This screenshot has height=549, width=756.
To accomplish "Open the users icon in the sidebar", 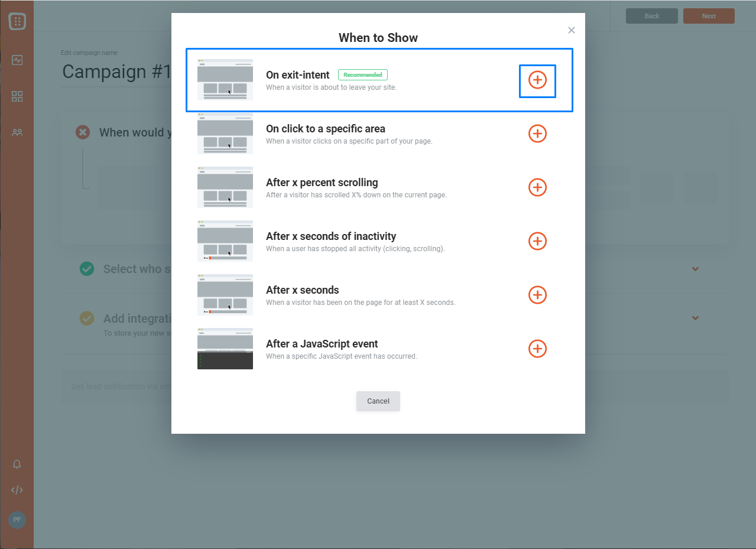I will coord(17,133).
